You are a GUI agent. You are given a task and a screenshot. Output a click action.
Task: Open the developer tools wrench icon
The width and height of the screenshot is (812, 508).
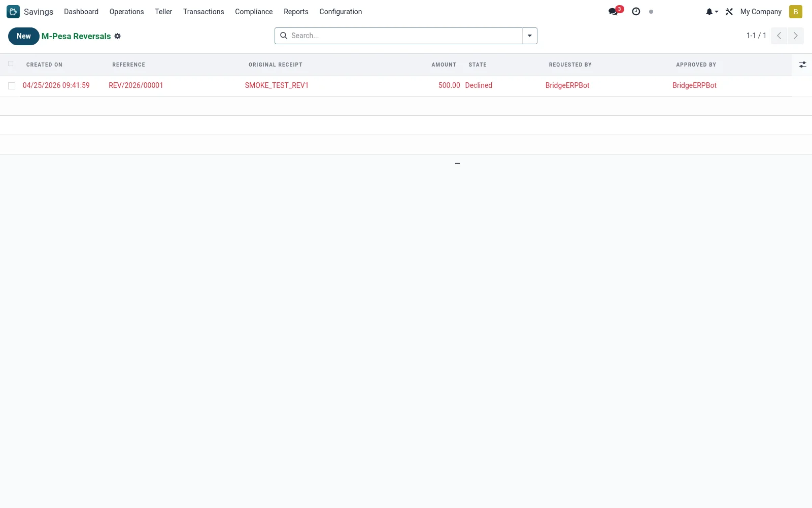729,12
